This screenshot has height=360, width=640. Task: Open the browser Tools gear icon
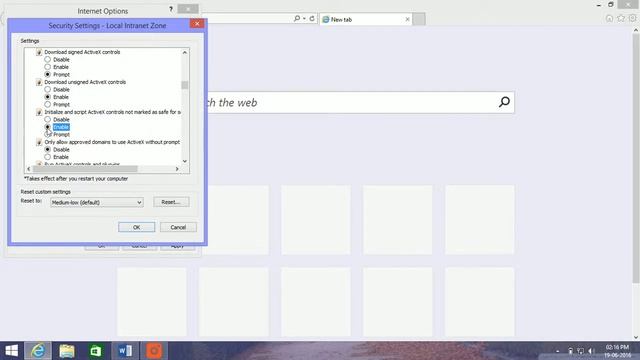[x=632, y=18]
